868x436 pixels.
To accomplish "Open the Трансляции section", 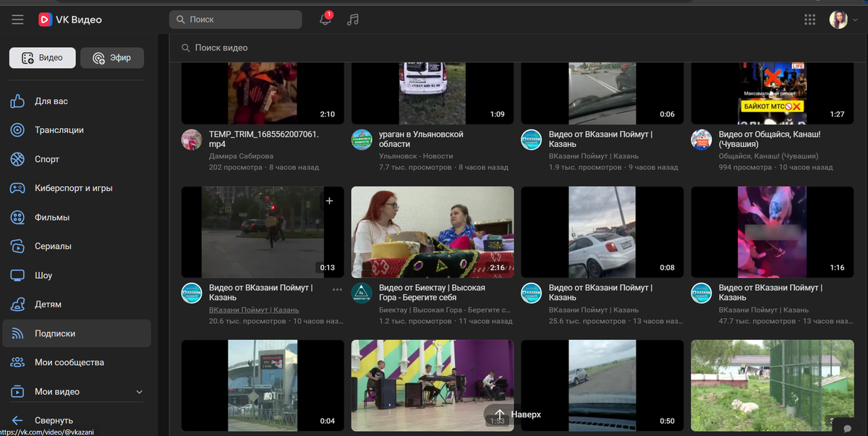I will [76, 130].
